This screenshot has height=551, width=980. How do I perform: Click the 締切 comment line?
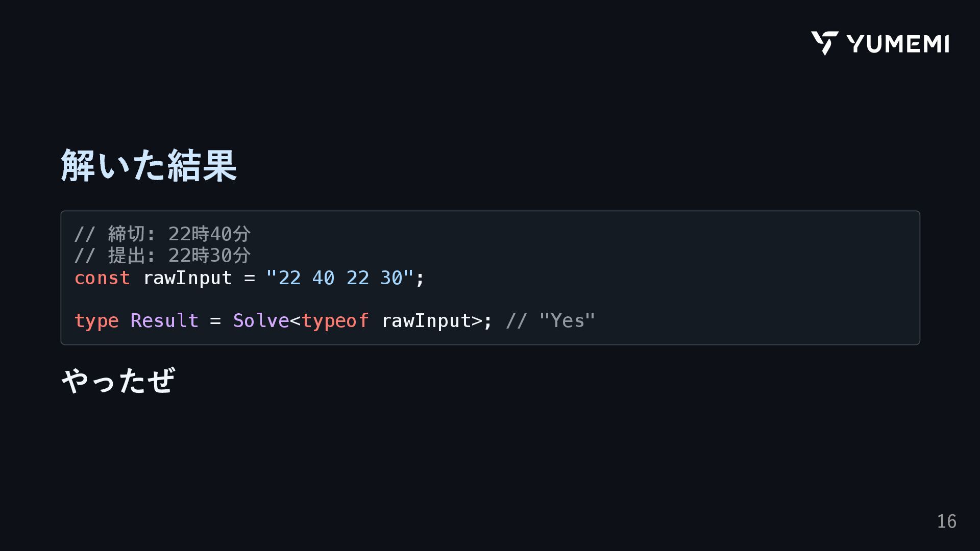162,234
